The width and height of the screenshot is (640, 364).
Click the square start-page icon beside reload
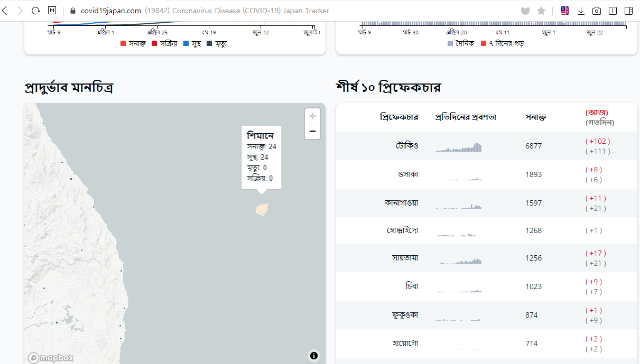pos(52,10)
